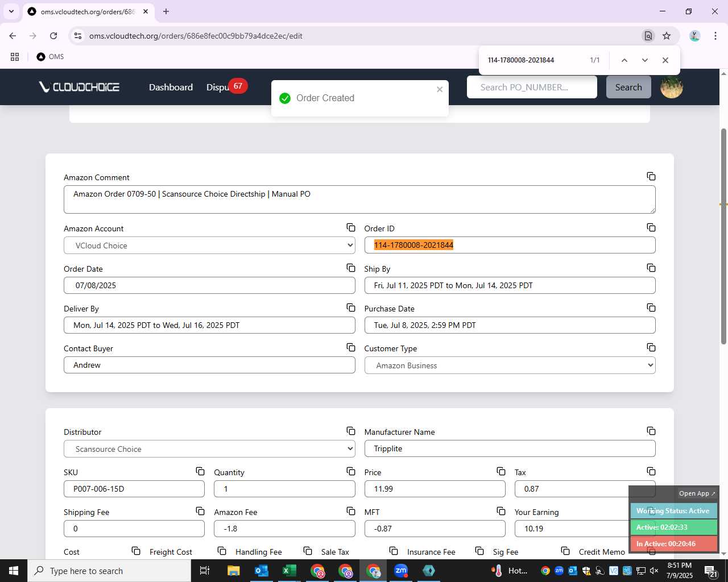
Task: Copy the Price value
Action: click(501, 471)
